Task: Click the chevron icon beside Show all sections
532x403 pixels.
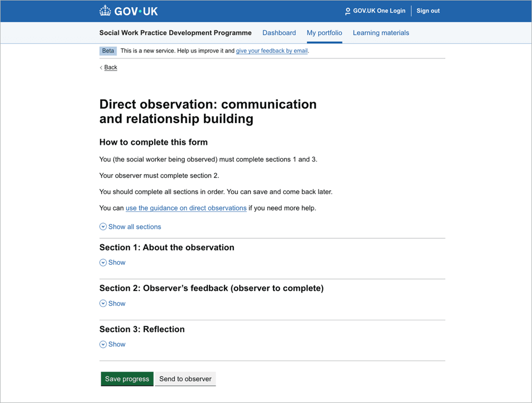Action: point(103,227)
